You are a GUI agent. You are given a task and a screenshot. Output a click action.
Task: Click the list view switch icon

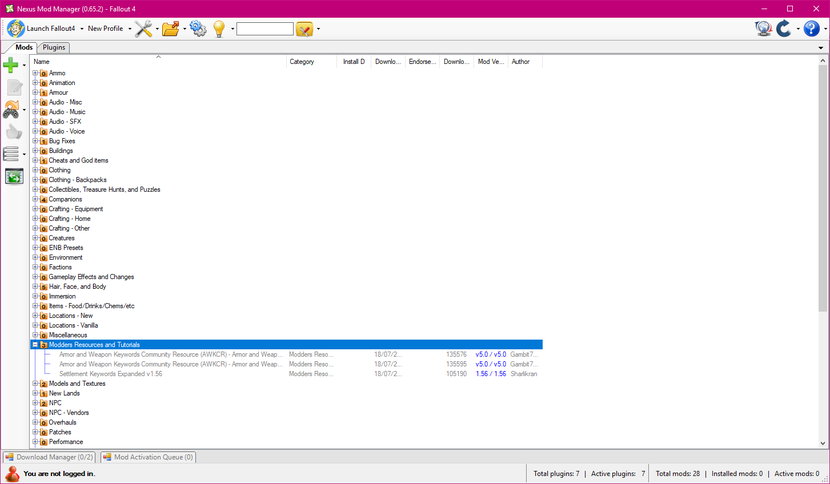point(11,154)
